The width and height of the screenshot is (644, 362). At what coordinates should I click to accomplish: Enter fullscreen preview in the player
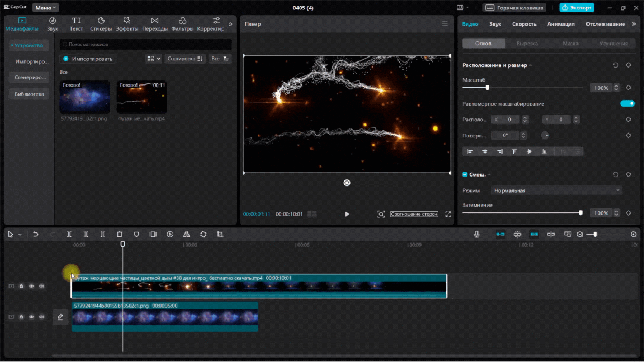448,214
